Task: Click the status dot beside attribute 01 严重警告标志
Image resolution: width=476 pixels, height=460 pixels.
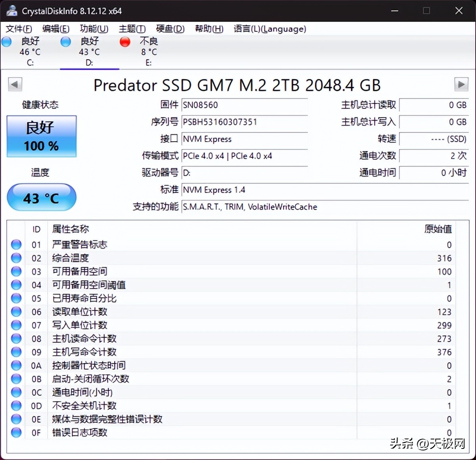Action: coord(16,245)
